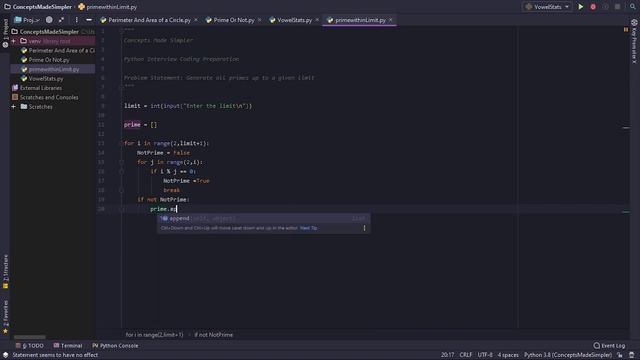The width and height of the screenshot is (640, 360).
Task: Open Perimeter And Area file in project tree
Action: point(53,50)
